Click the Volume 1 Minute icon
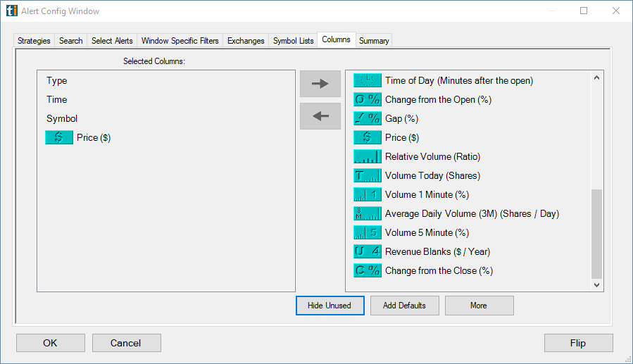The width and height of the screenshot is (633, 364). coord(368,194)
